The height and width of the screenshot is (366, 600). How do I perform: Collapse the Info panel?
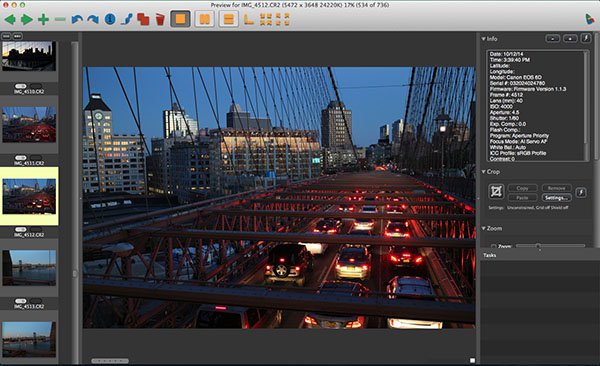(484, 39)
